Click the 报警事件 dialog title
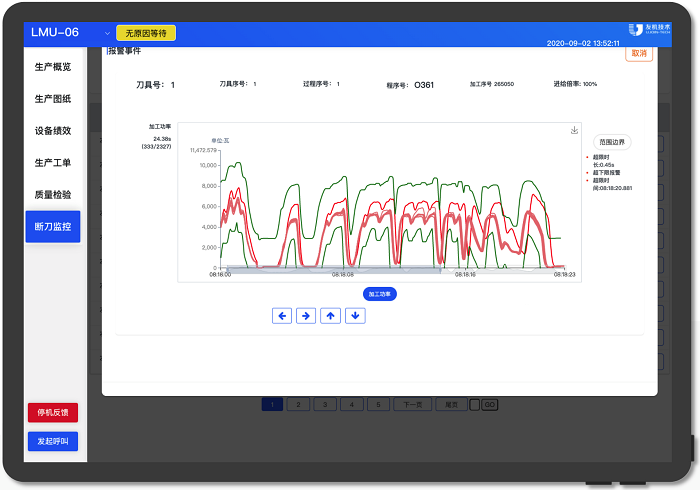This screenshot has height=490, width=700. 125,51
